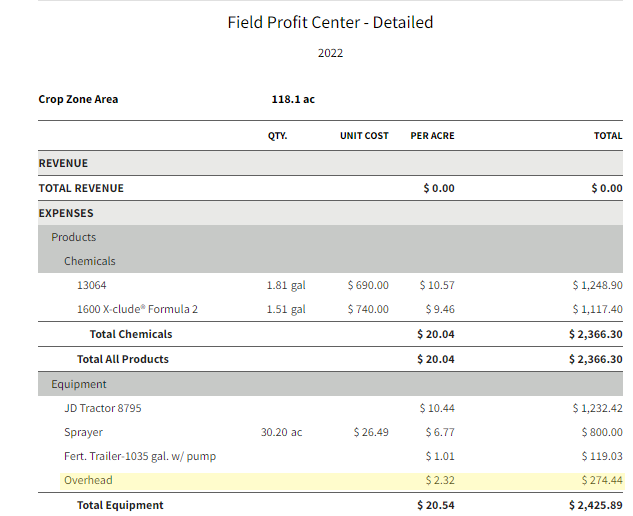Select the 118.1 ac area value
Viewport: 633px width, 516px height.
293,99
